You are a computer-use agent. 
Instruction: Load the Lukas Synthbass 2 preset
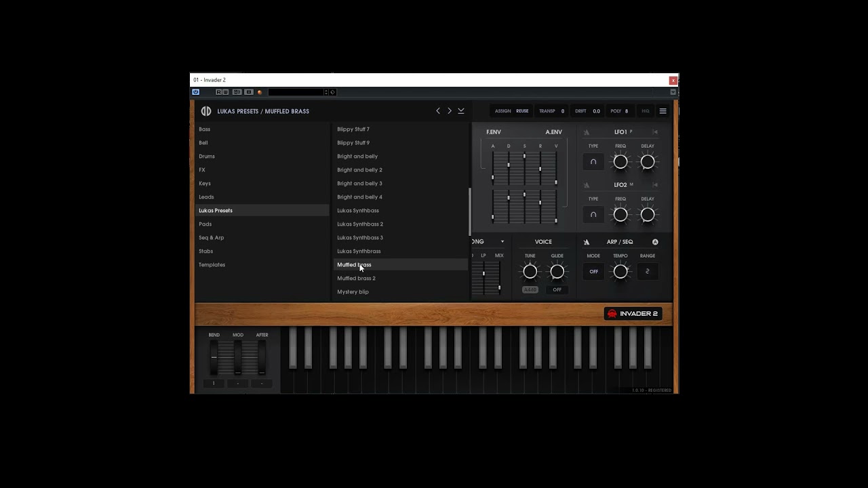400,224
